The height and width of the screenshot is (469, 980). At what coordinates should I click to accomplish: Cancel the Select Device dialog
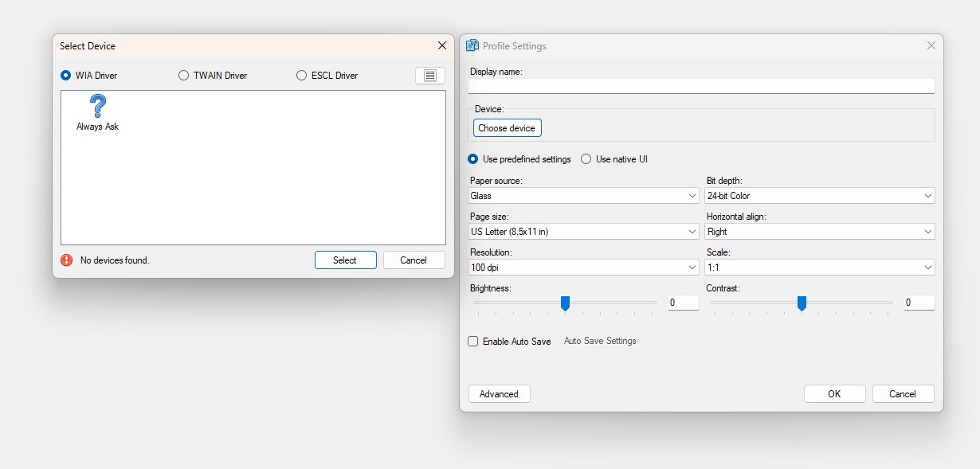click(414, 260)
